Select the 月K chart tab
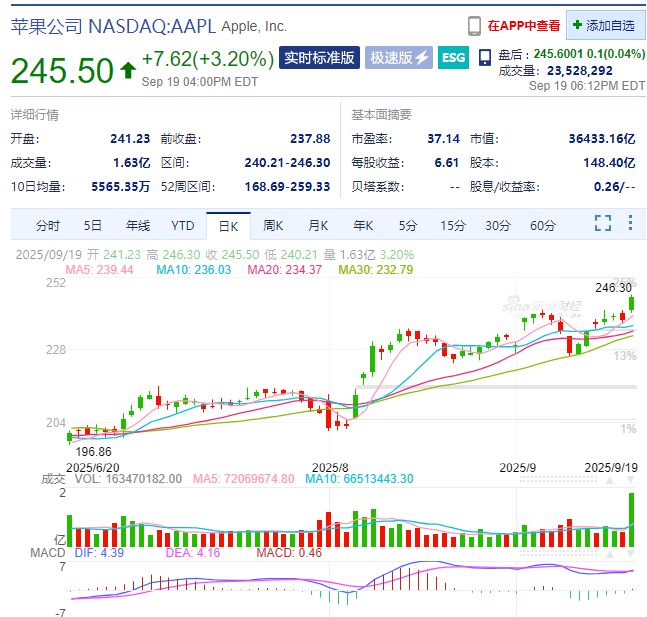 (318, 226)
